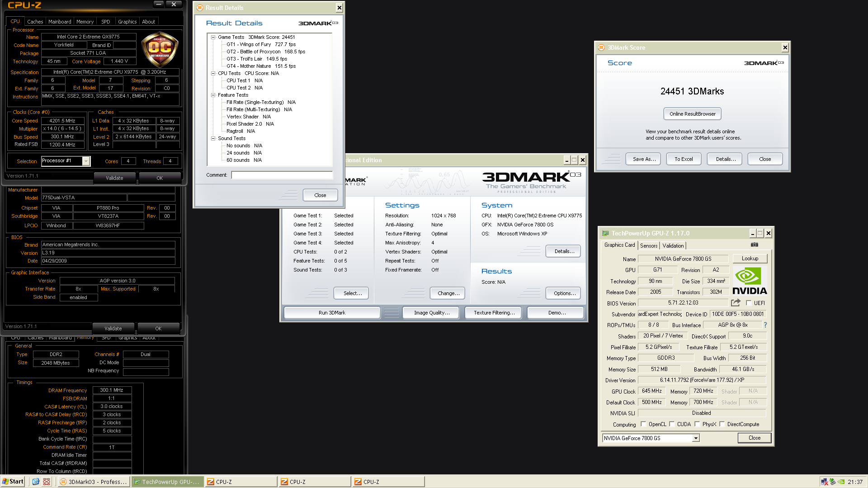Click the GPU-Z screenshot camera icon
Image resolution: width=868 pixels, height=488 pixels.
point(754,244)
